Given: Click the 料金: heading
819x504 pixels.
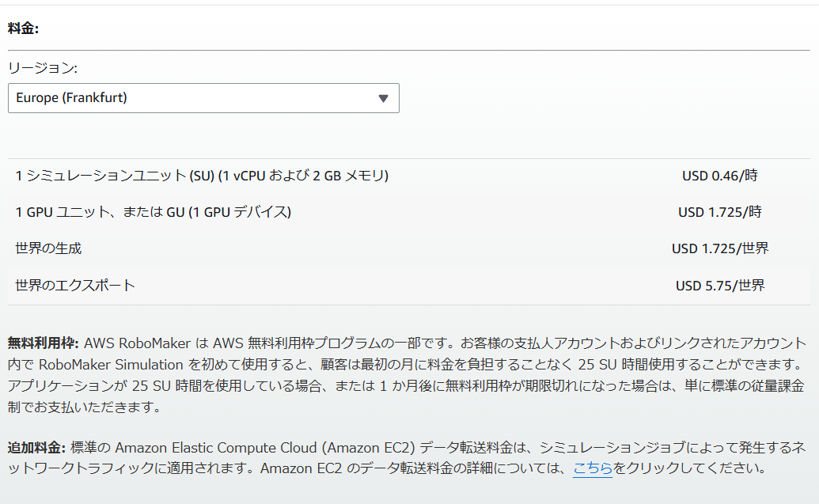Looking at the screenshot, I should pos(23,28).
